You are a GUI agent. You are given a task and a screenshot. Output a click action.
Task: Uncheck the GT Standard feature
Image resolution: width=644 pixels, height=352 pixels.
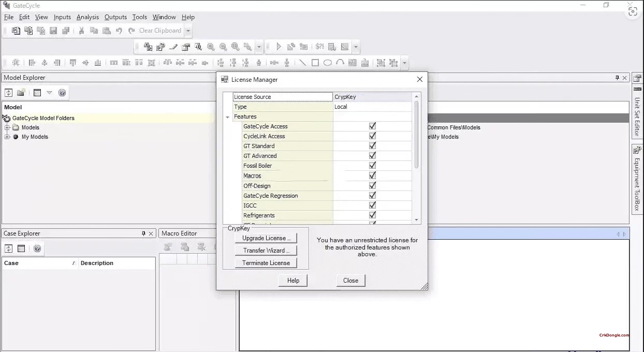click(x=371, y=145)
